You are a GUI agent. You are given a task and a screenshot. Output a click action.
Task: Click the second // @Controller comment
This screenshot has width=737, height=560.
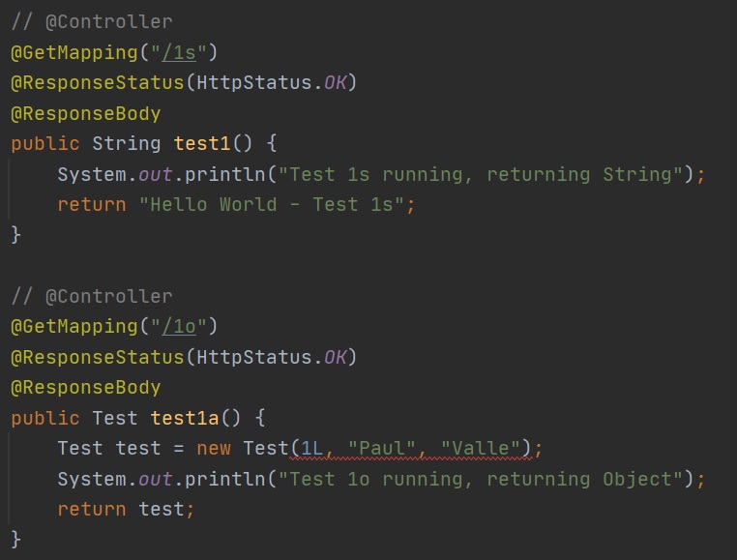92,296
